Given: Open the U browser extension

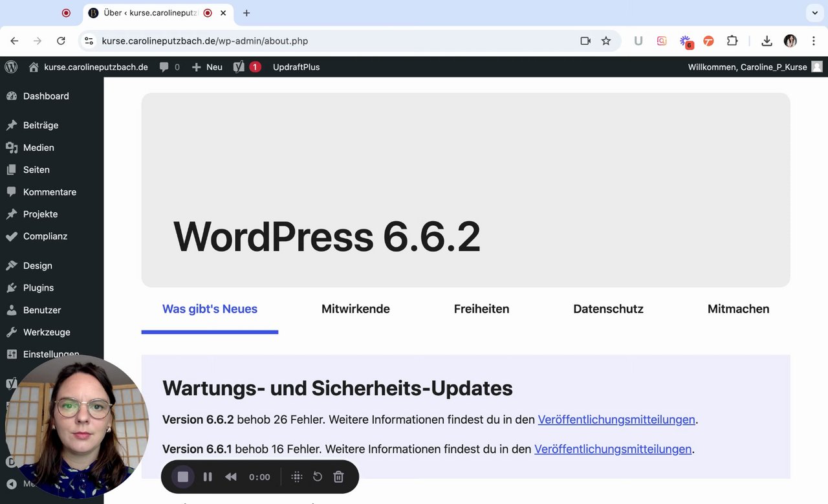Looking at the screenshot, I should tap(638, 41).
